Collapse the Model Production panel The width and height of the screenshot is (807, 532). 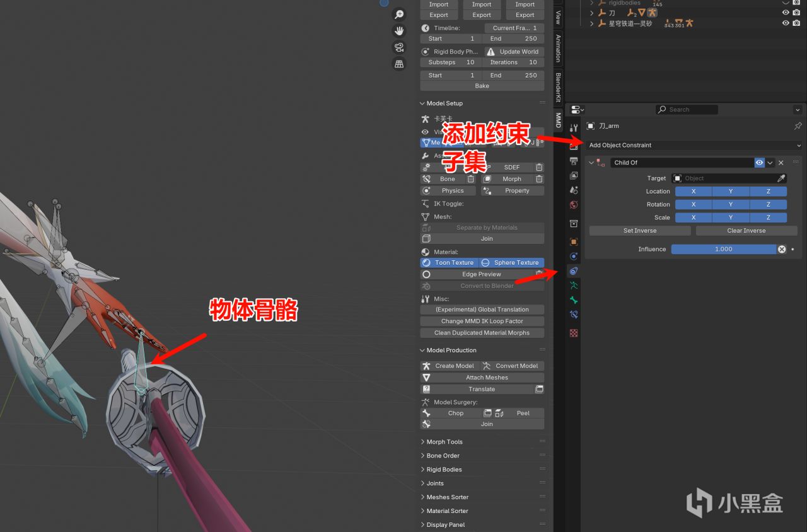click(422, 350)
